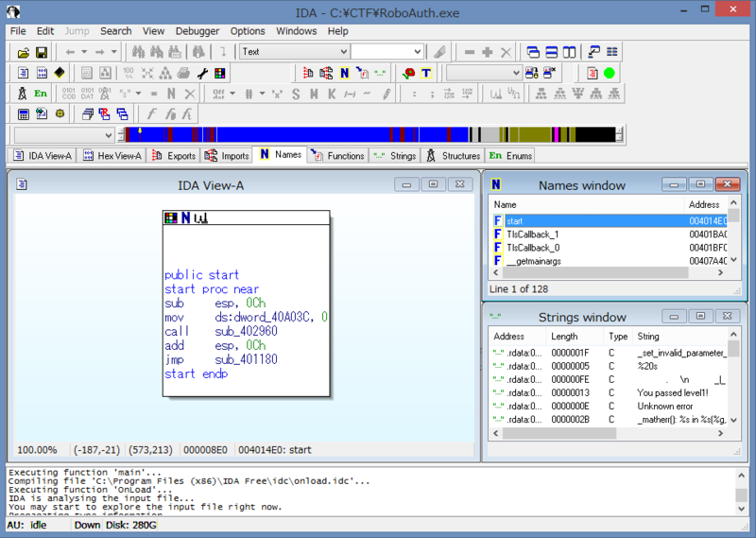Click the green circle run icon
The image size is (756, 538).
click(610, 74)
